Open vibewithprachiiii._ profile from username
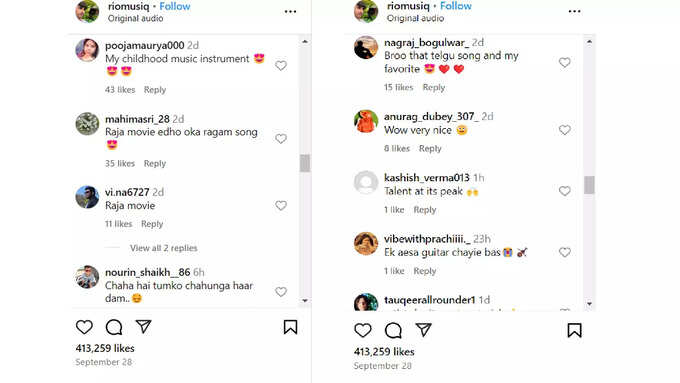Screen dimensions: 680x383 tap(427, 239)
